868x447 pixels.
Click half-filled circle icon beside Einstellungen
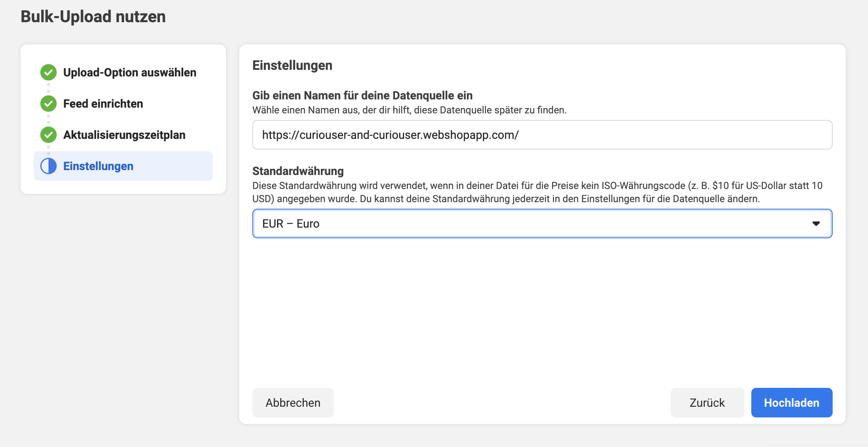click(x=48, y=166)
